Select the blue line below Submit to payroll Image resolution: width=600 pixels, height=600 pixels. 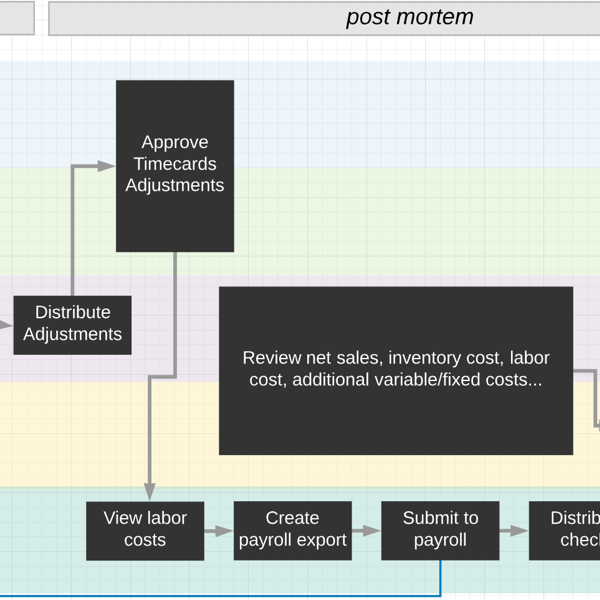(300, 595)
